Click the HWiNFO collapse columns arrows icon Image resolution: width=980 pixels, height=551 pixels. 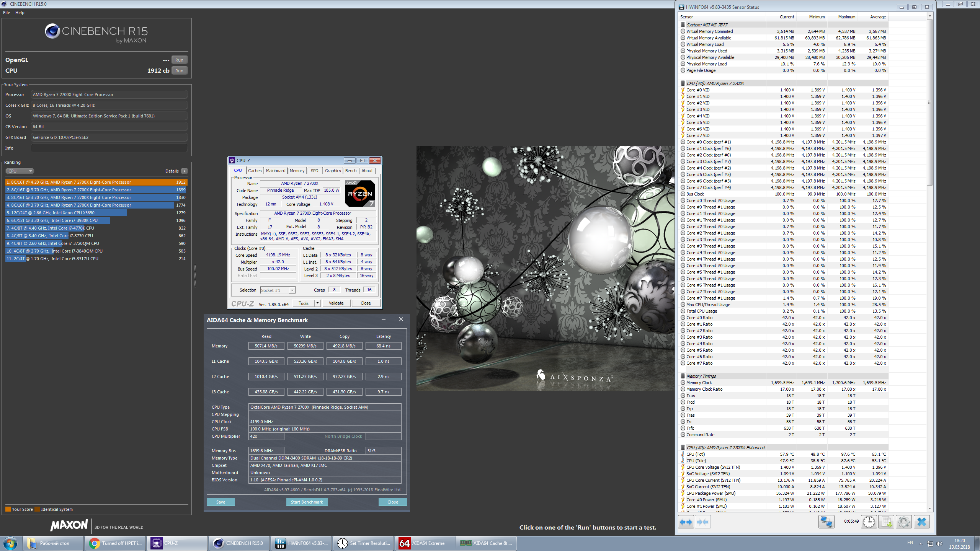tap(702, 522)
